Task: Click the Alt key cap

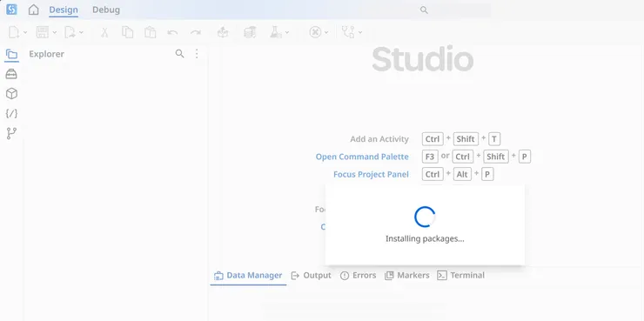Action: pyautogui.click(x=462, y=175)
